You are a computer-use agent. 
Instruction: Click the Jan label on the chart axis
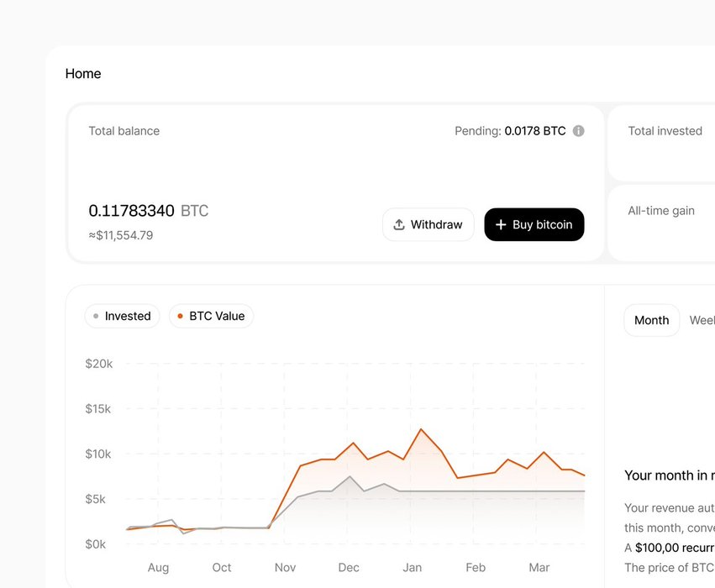coord(413,568)
